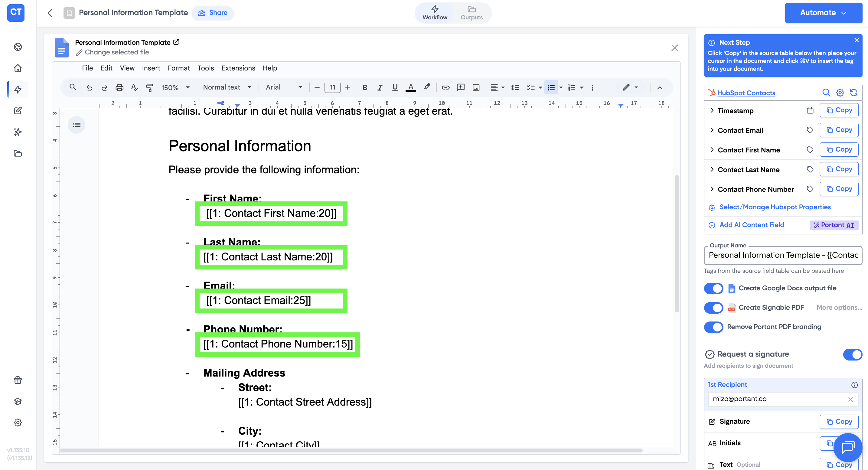The height and width of the screenshot is (470, 868).
Task: Open the text color picker
Action: click(x=410, y=88)
